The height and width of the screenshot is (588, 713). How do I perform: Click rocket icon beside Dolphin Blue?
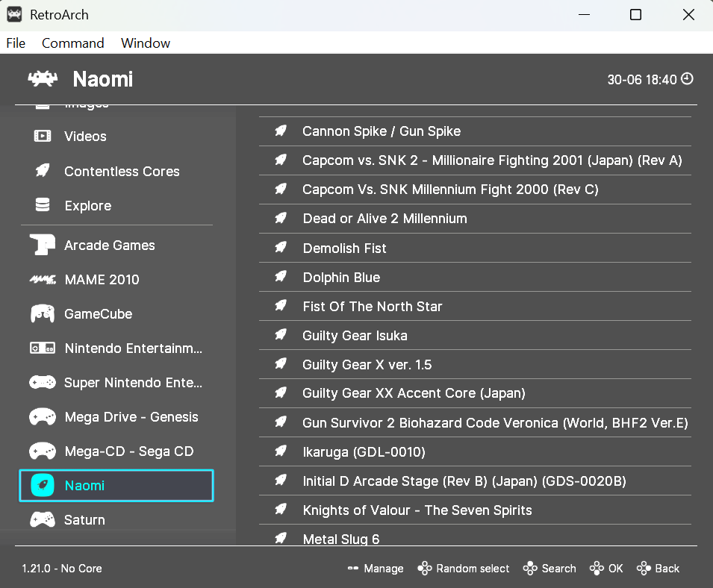[281, 277]
